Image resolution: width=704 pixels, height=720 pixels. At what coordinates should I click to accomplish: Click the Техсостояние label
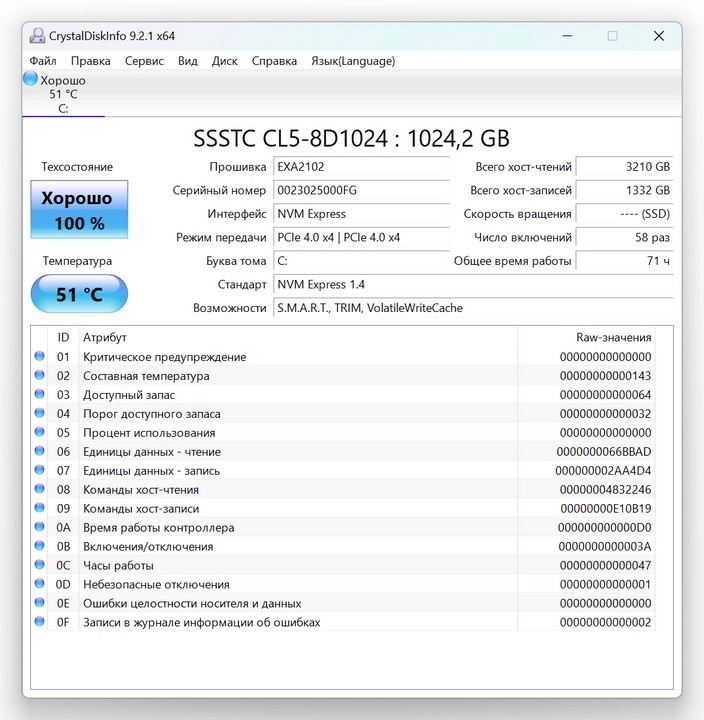[77, 167]
